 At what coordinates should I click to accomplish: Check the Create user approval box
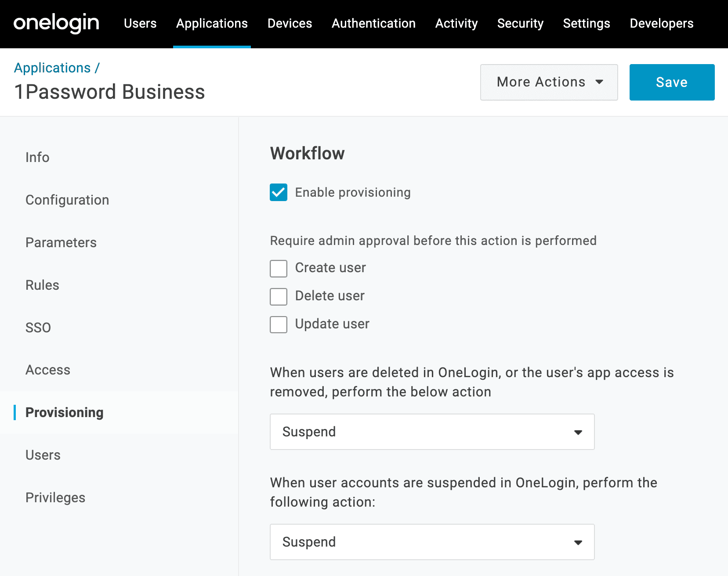(x=279, y=268)
